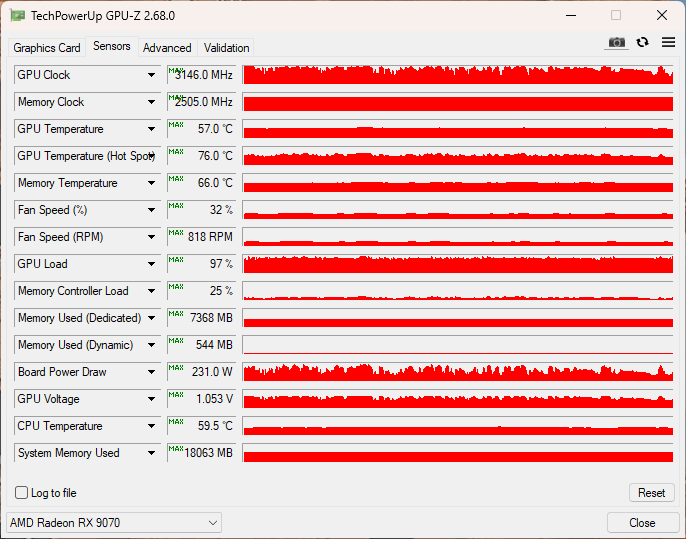The height and width of the screenshot is (539, 686).
Task: Click the 544 MB dynamic memory value
Action: click(x=202, y=345)
